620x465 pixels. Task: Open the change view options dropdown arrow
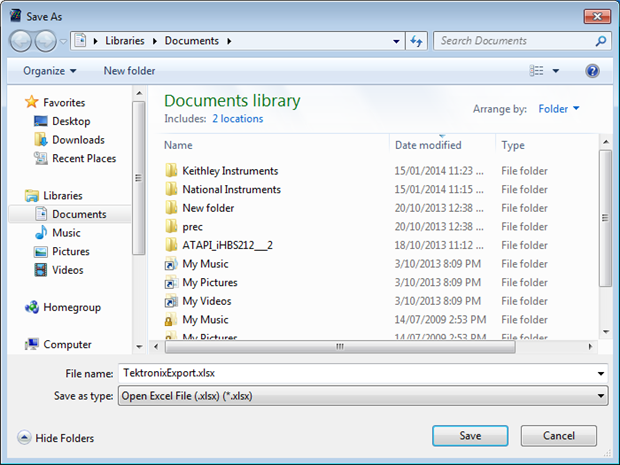click(x=556, y=71)
